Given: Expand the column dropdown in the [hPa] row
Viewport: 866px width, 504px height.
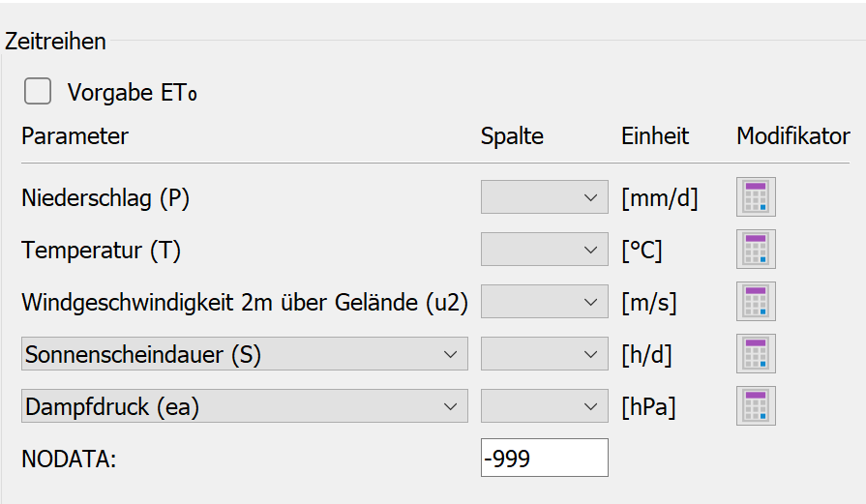Looking at the screenshot, I should (x=544, y=406).
